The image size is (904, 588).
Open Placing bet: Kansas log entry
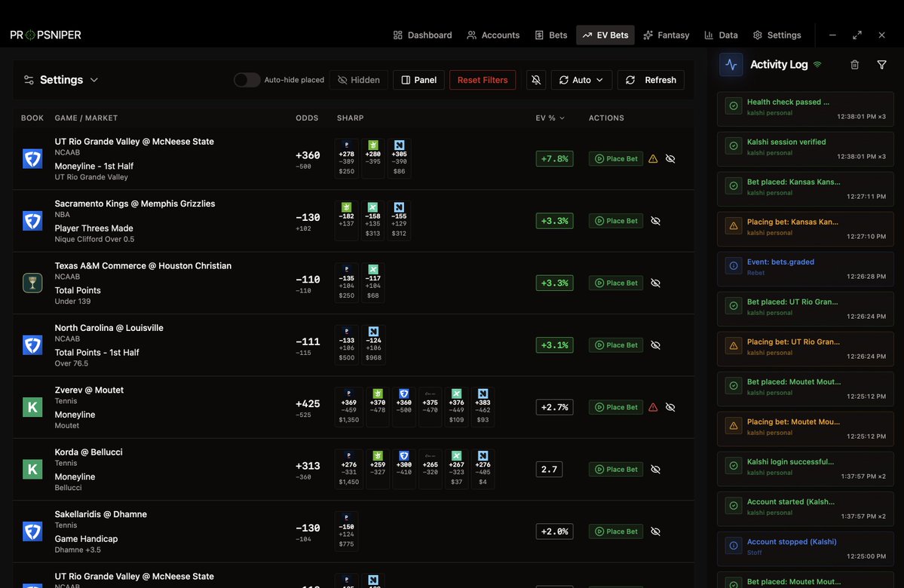pos(805,229)
